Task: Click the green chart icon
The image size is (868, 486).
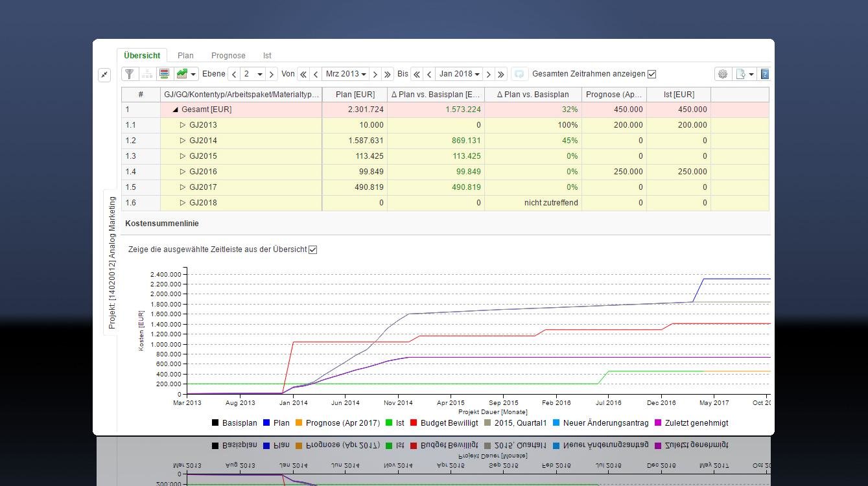Action: click(182, 74)
